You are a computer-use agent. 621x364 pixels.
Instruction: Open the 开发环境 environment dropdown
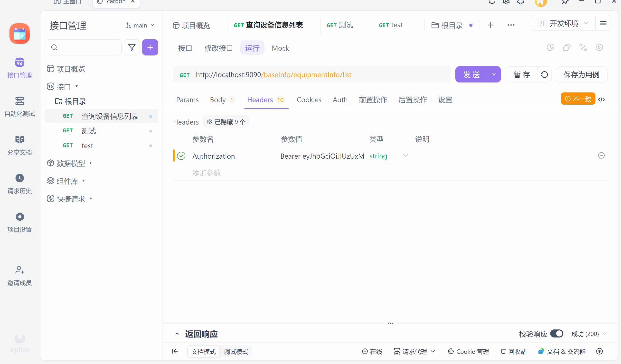[x=564, y=23]
